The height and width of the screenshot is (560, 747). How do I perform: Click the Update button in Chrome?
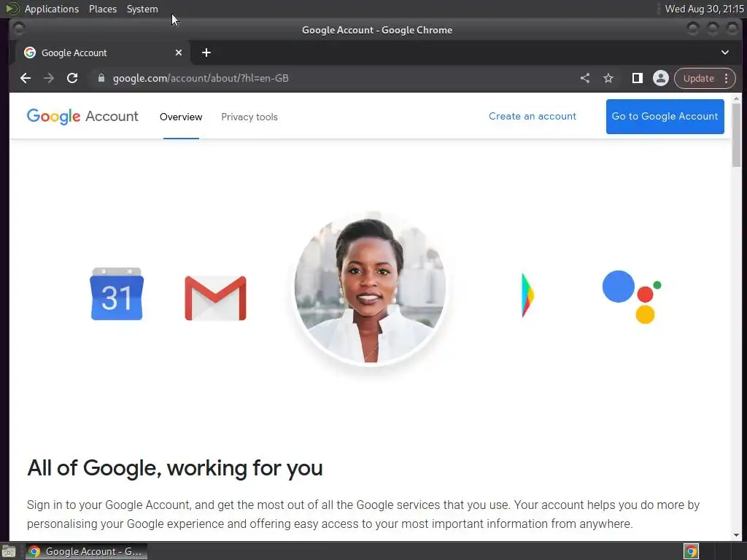(x=698, y=78)
